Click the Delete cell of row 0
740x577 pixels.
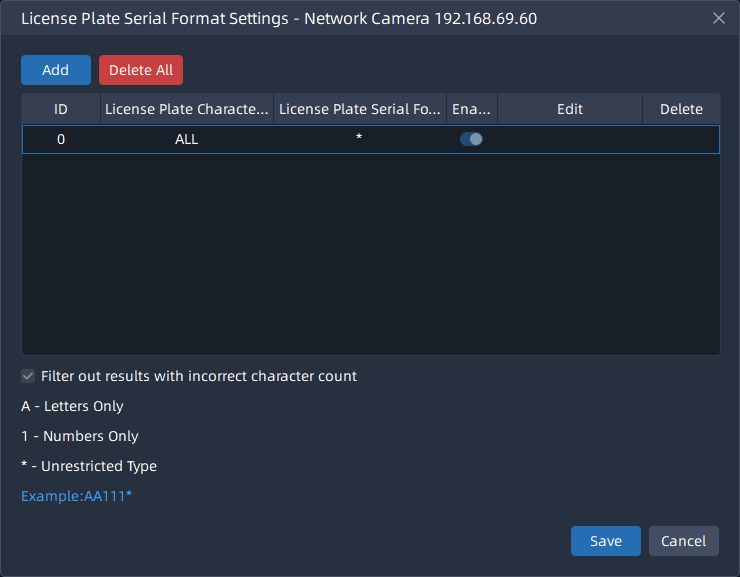coord(681,139)
